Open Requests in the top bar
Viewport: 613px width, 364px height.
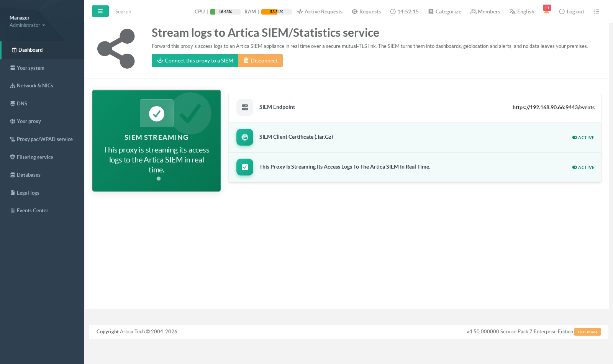click(x=366, y=11)
